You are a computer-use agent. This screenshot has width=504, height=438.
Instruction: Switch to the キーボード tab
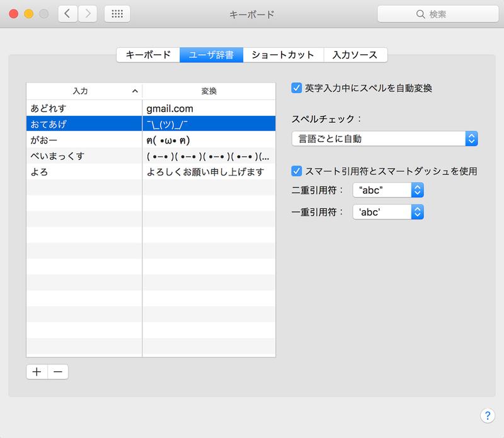click(x=148, y=55)
